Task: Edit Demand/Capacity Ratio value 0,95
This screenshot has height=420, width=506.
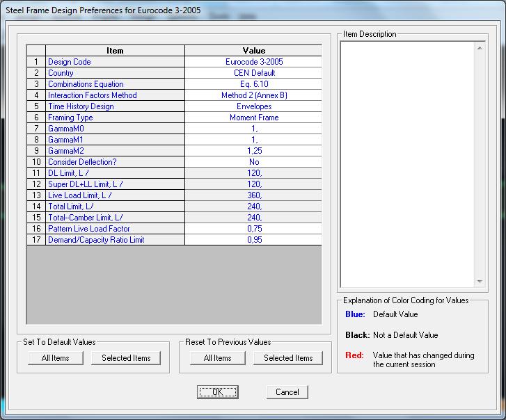Action: [253, 239]
